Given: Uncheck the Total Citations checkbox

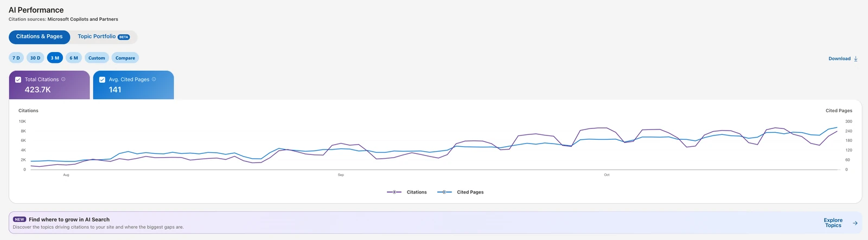Looking at the screenshot, I should click(18, 80).
